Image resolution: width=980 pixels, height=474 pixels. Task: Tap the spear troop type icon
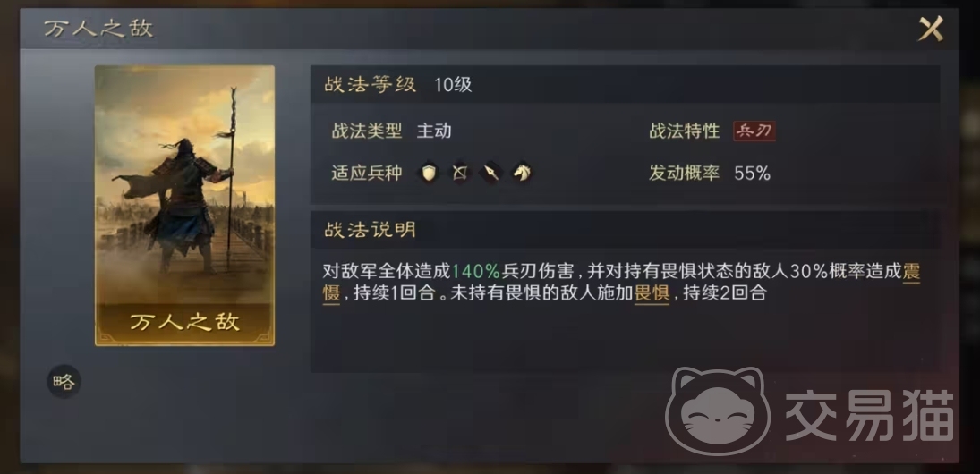pos(491,173)
